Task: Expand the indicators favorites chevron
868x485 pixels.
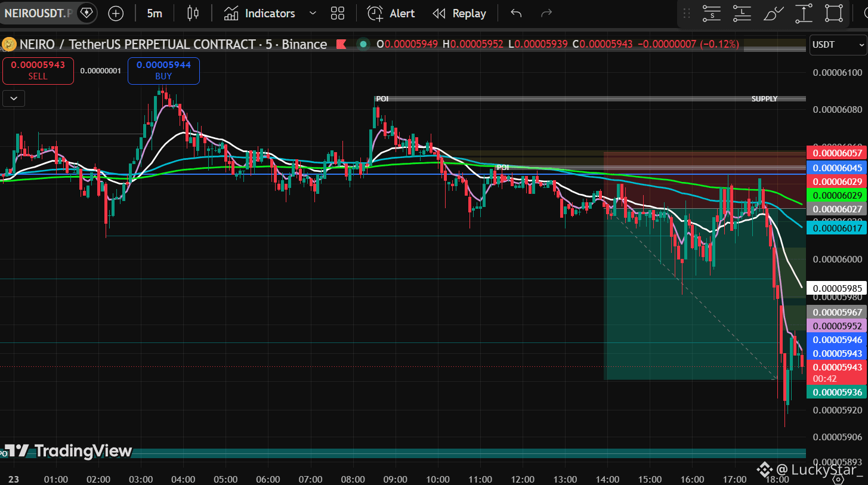Action: point(313,13)
